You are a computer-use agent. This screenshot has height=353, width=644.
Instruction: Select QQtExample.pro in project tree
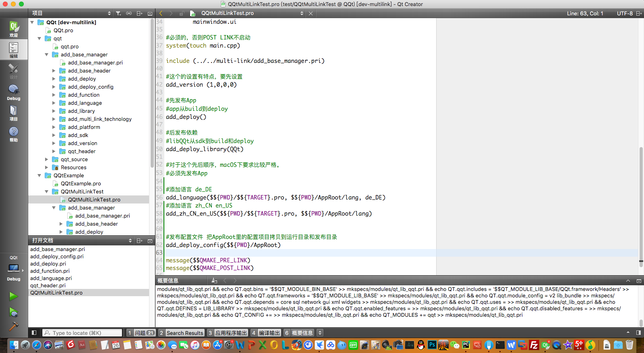point(81,183)
